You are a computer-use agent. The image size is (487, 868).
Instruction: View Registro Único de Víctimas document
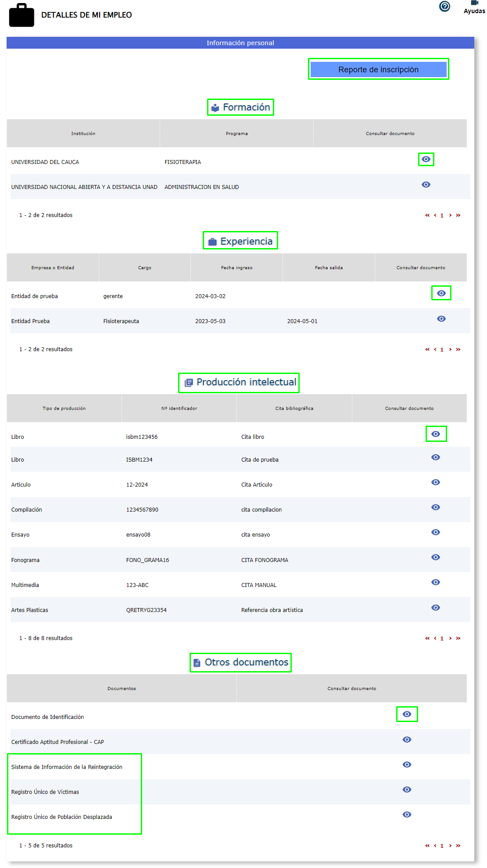tap(407, 790)
